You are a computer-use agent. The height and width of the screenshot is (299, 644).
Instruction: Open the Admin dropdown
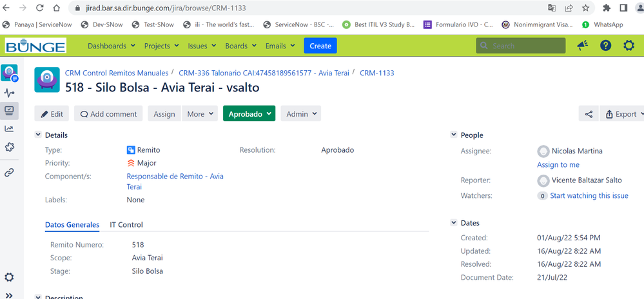pos(301,114)
